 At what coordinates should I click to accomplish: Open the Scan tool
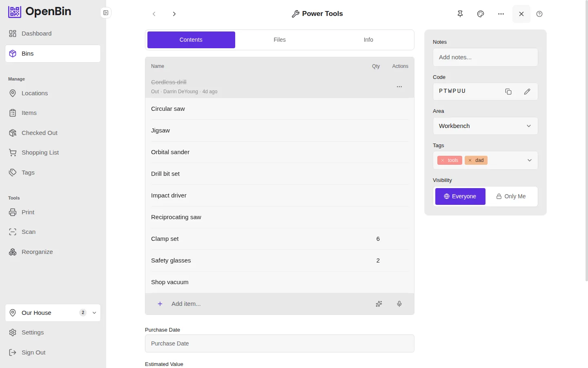(x=53, y=232)
